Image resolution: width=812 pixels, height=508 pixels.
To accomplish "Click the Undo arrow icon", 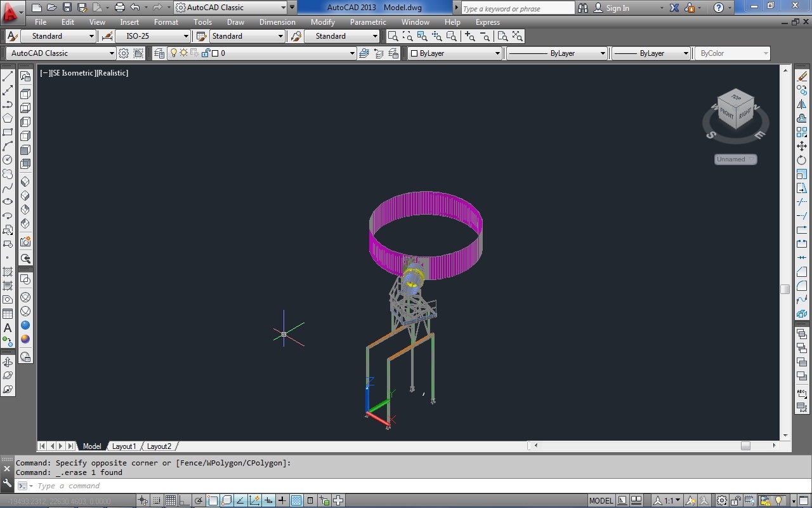I will (x=134, y=8).
